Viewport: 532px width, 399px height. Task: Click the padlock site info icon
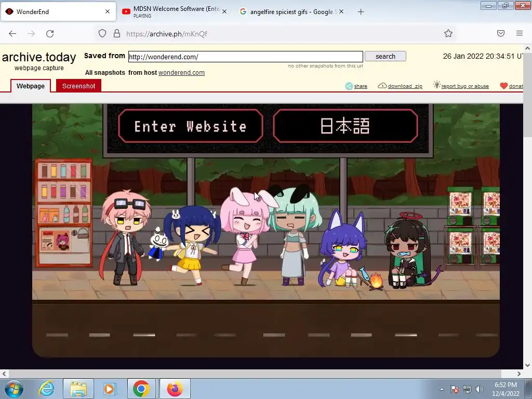click(117, 33)
